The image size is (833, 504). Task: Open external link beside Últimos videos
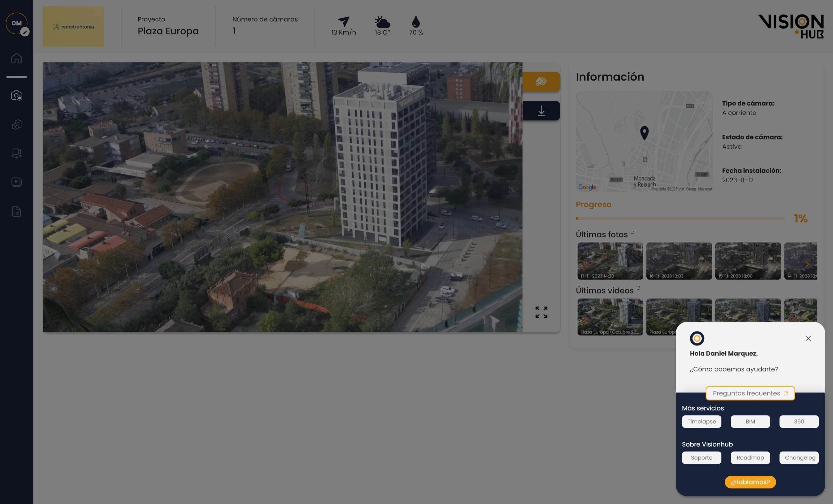click(x=639, y=288)
